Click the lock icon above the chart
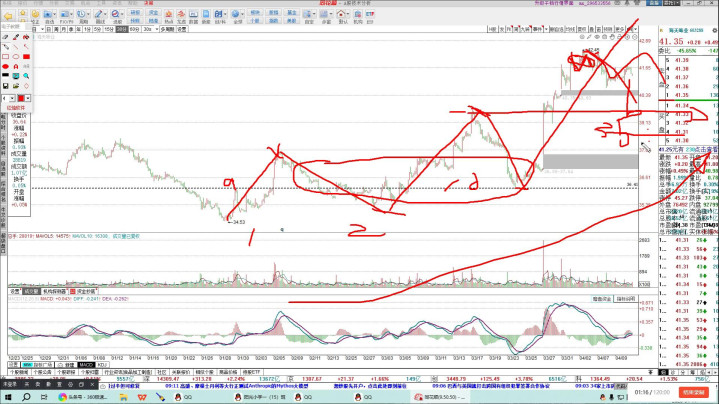The image size is (719, 404). (619, 37)
